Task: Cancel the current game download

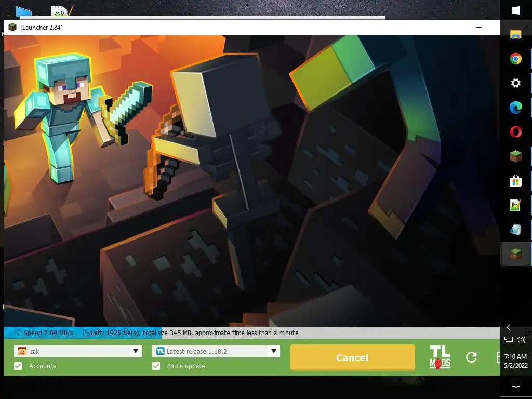Action: (353, 357)
